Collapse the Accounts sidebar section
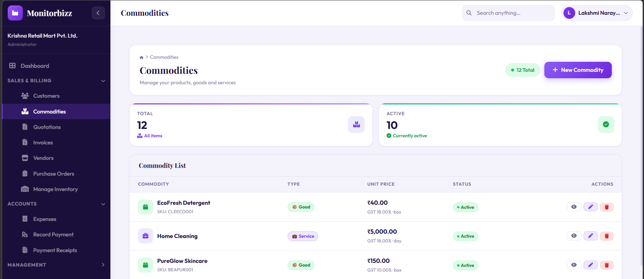 [x=103, y=204]
